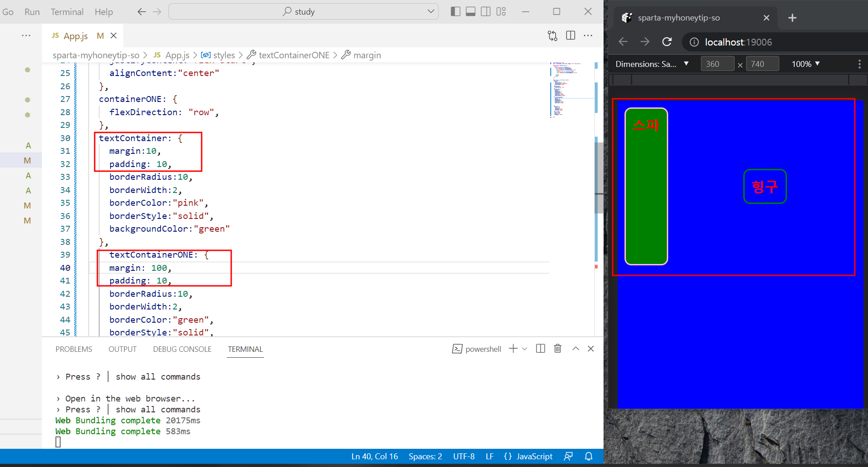Switch to the TERMINAL panel tab
Screen dimensions: 868x467
[245, 349]
